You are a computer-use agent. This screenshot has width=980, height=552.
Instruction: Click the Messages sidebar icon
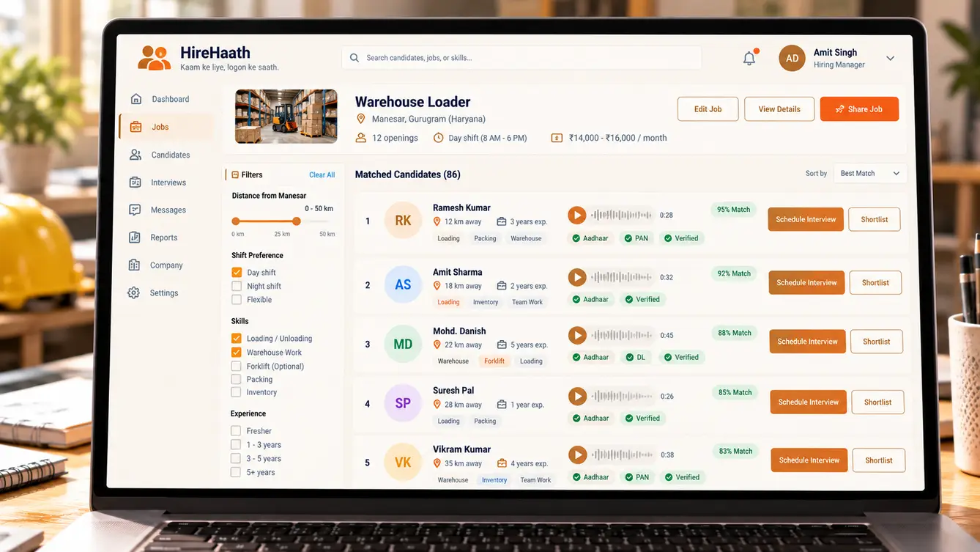coord(135,210)
